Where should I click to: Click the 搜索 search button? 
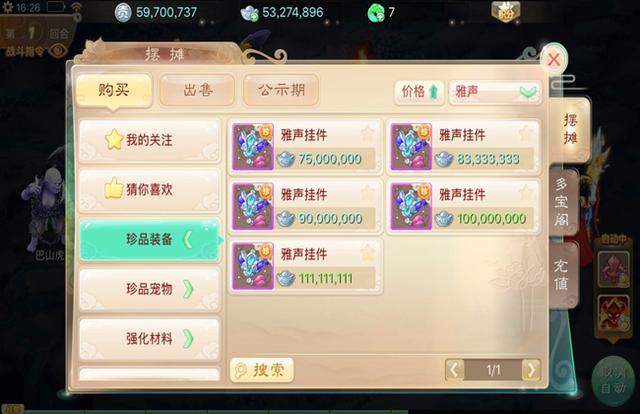click(x=262, y=370)
